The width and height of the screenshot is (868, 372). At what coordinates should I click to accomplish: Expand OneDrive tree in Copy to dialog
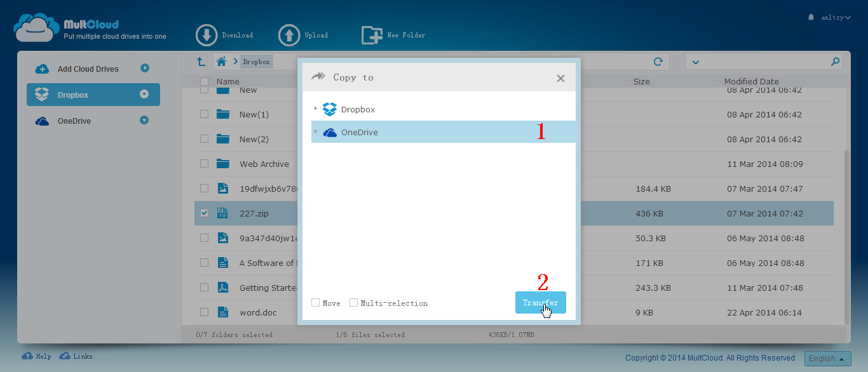click(316, 131)
